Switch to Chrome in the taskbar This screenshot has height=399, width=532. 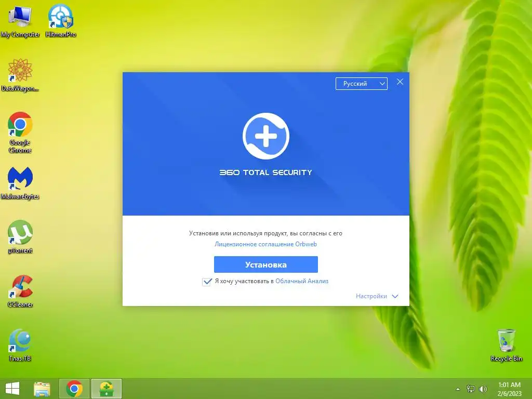pyautogui.click(x=74, y=389)
